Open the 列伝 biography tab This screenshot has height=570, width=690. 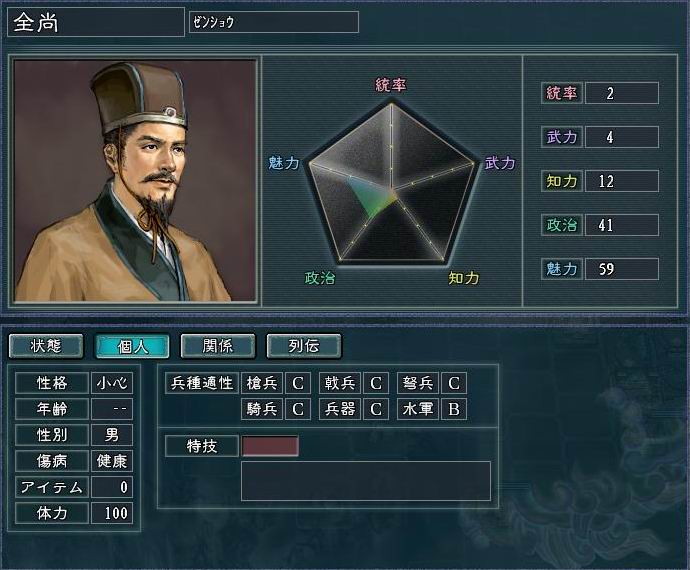(x=304, y=346)
